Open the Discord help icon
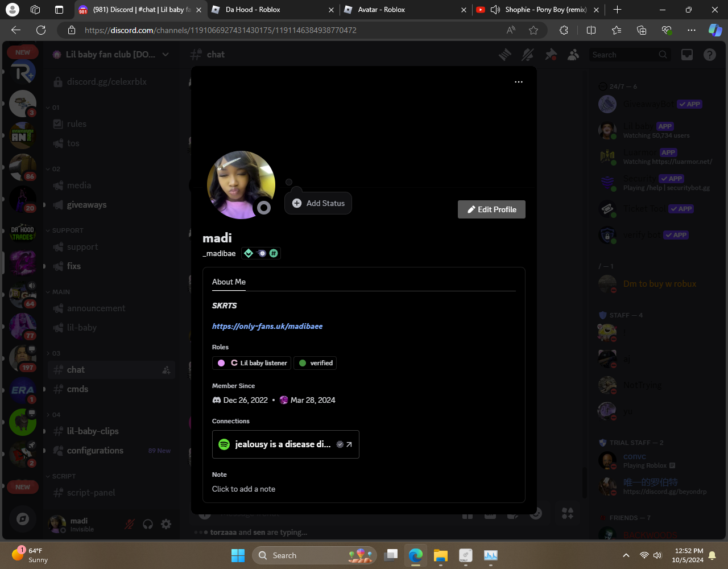This screenshot has height=569, width=728. pyautogui.click(x=710, y=55)
